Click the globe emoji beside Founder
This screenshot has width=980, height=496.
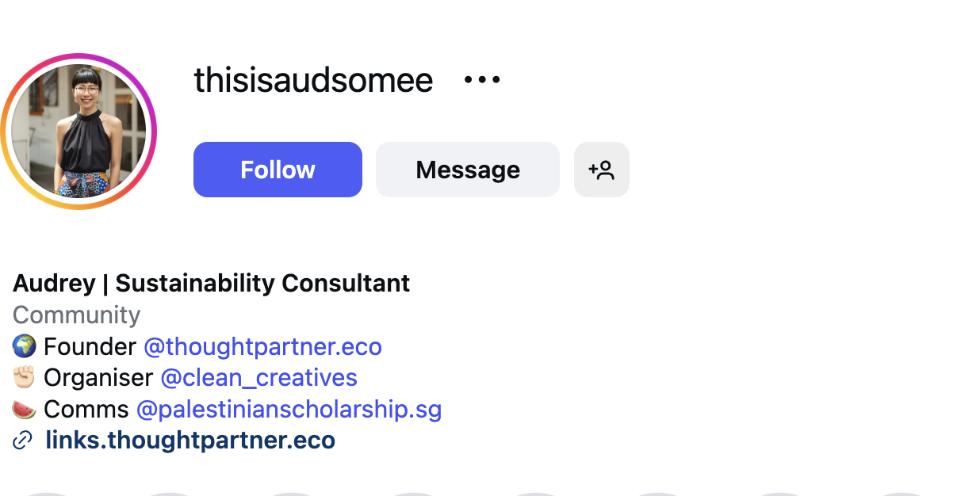[23, 345]
